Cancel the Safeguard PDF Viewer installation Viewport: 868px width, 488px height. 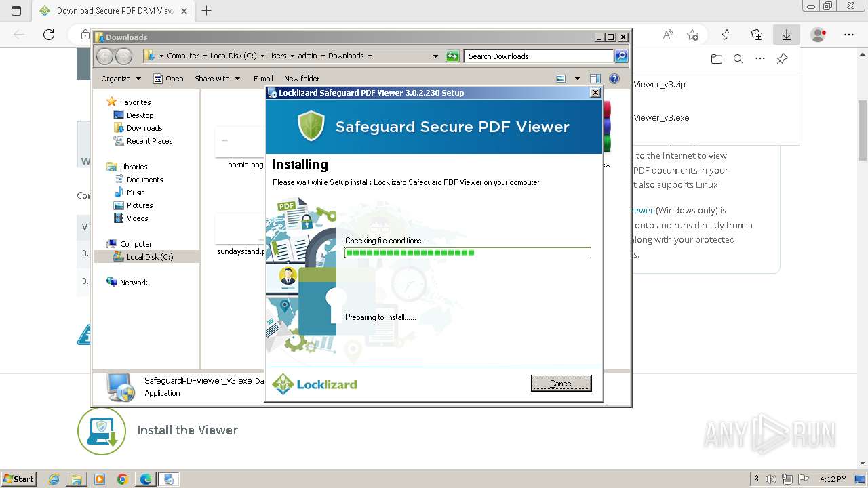(561, 384)
